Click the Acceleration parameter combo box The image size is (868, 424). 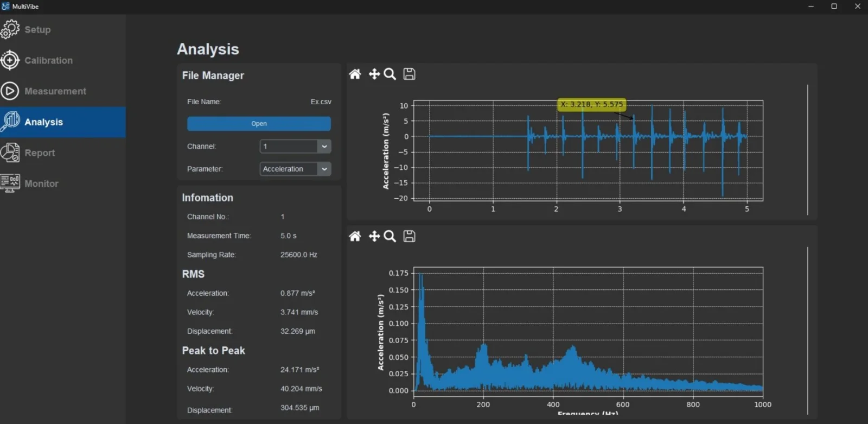point(295,169)
